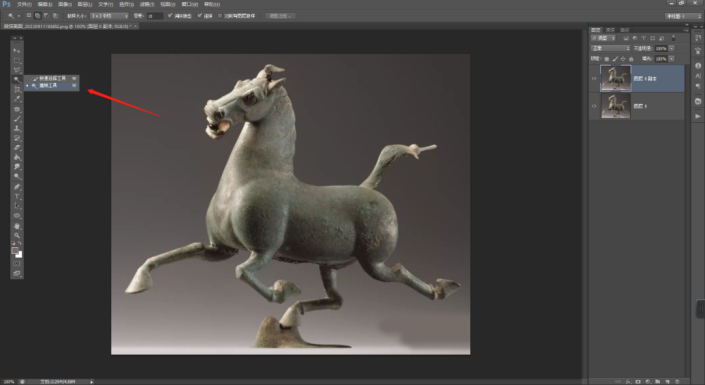Open the Actions play panel icon
Image resolution: width=705 pixels, height=385 pixels.
click(698, 116)
